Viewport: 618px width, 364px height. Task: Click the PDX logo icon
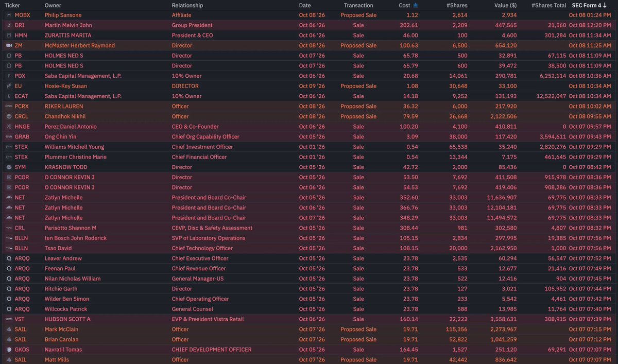tap(9, 76)
